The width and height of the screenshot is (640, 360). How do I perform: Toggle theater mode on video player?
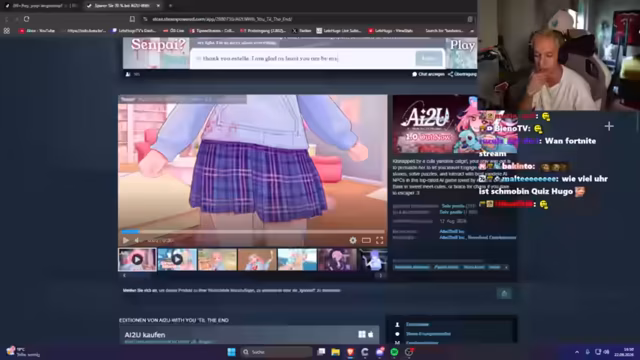tap(366, 240)
